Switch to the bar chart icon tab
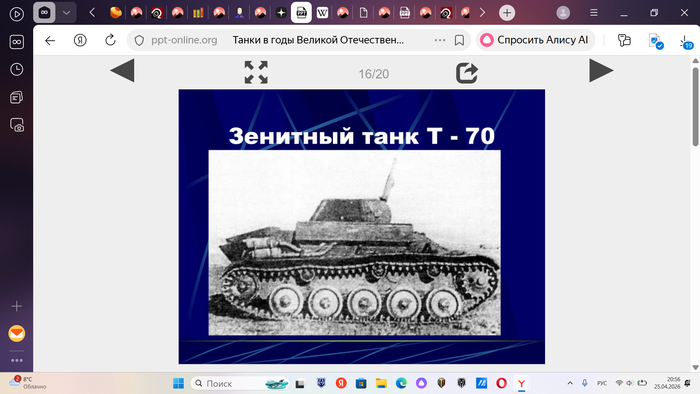The width and height of the screenshot is (700, 394). [x=198, y=13]
